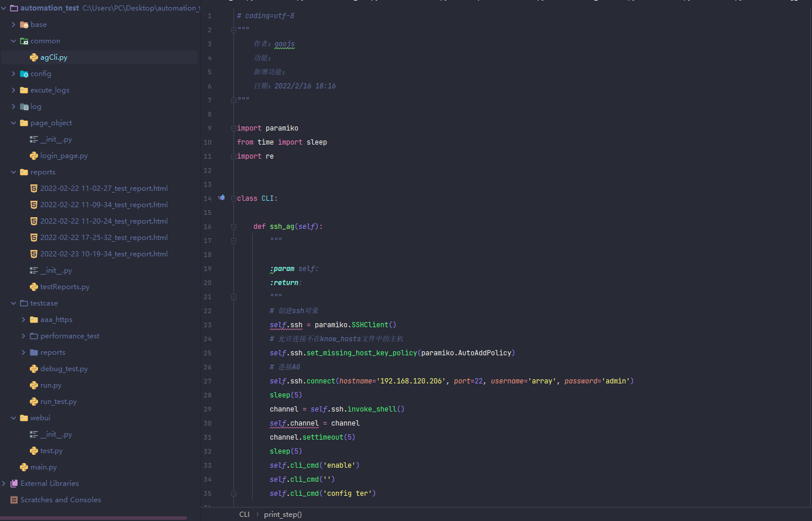This screenshot has height=521, width=812.
Task: Click CLI in the breadcrumb bar
Action: [x=244, y=515]
